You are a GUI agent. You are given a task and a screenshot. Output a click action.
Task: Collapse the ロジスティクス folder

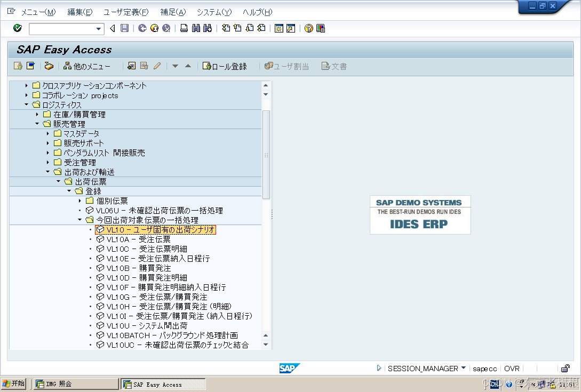pos(26,105)
